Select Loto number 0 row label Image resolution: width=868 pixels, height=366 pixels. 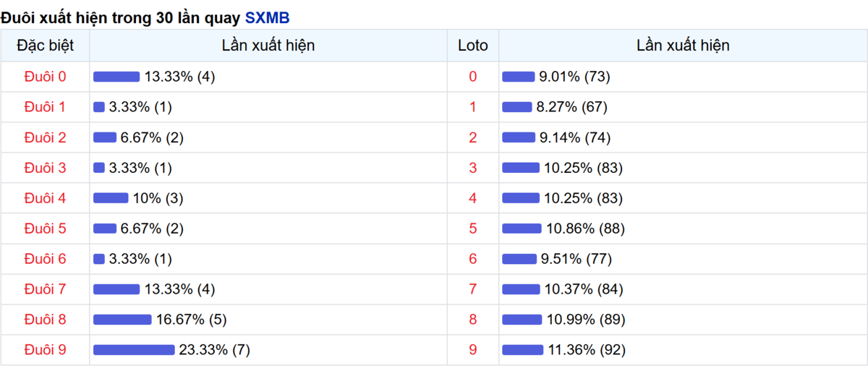[x=473, y=77]
